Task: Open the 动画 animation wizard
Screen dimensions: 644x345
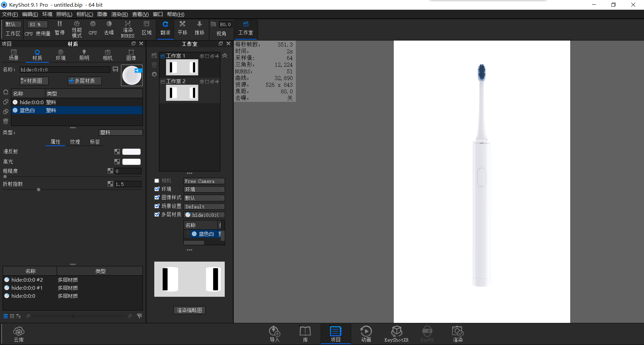Action: [366, 333]
